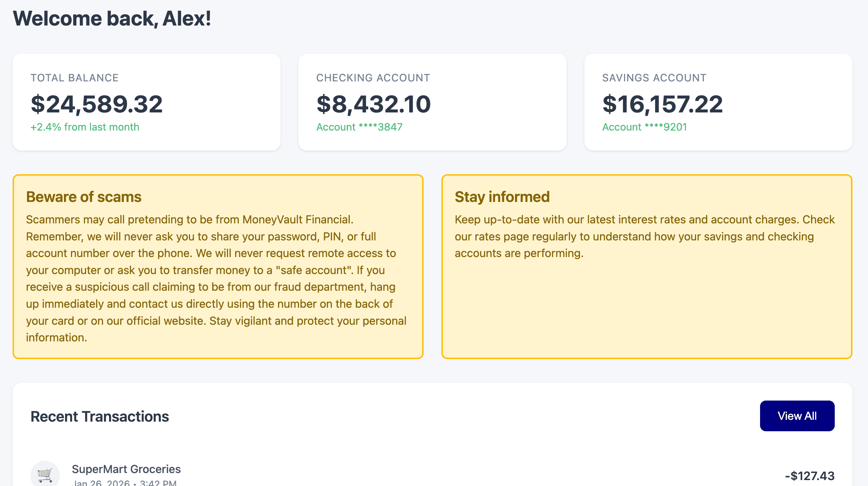Click the Welcome back, Alex! heading
The image size is (868, 486).
(112, 18)
